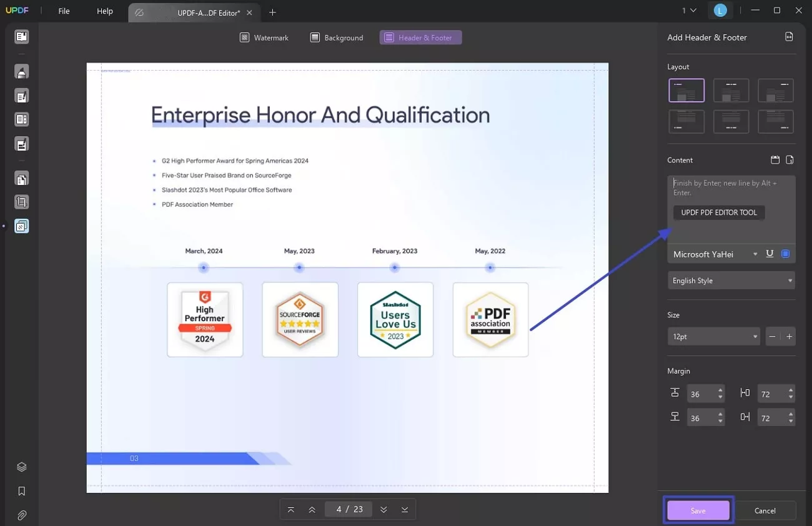Open a new tab with plus
812x526 pixels.
click(x=273, y=12)
